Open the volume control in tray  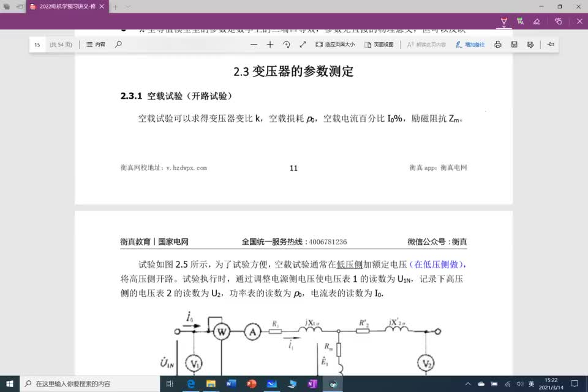click(520, 384)
